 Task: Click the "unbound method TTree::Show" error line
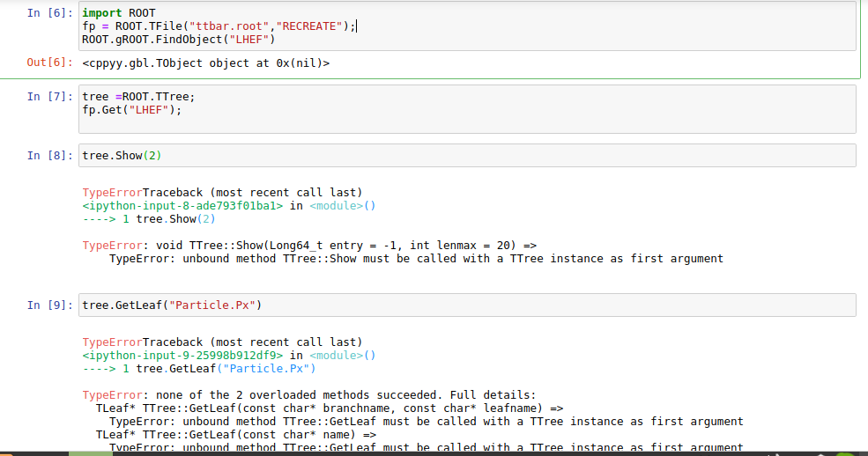coord(416,259)
